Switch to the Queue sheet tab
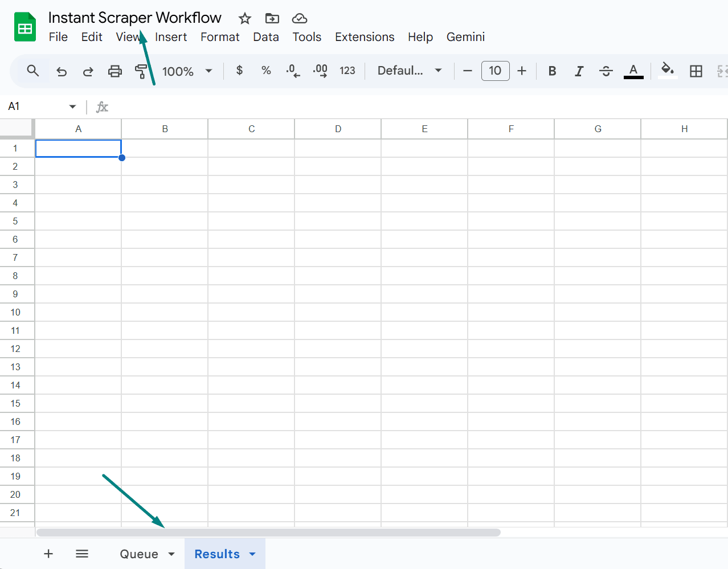 pyautogui.click(x=139, y=554)
